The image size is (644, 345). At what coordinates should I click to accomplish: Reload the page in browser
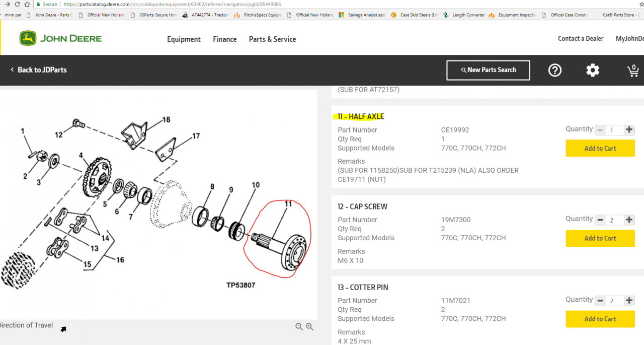17,4
